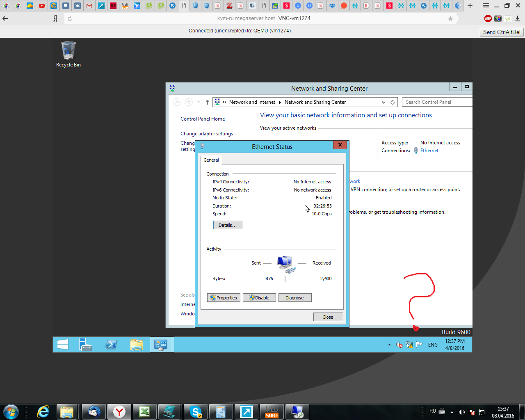This screenshot has height=420, width=525.
Task: Click the host Windows 7 Start orb
Action: tap(11, 412)
